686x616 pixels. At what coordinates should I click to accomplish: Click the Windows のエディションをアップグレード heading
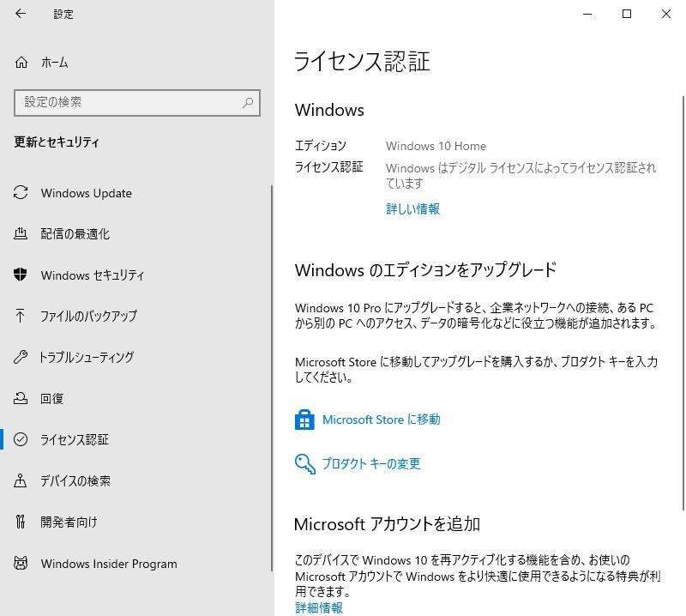tap(425, 269)
